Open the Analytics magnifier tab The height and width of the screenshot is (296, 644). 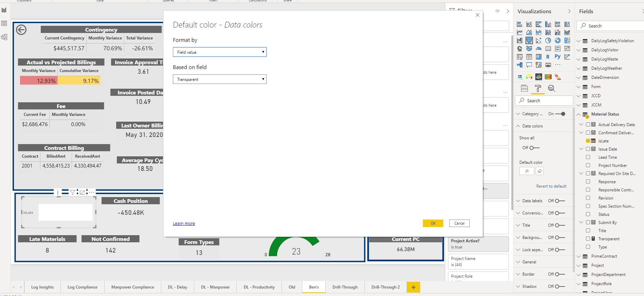(552, 88)
